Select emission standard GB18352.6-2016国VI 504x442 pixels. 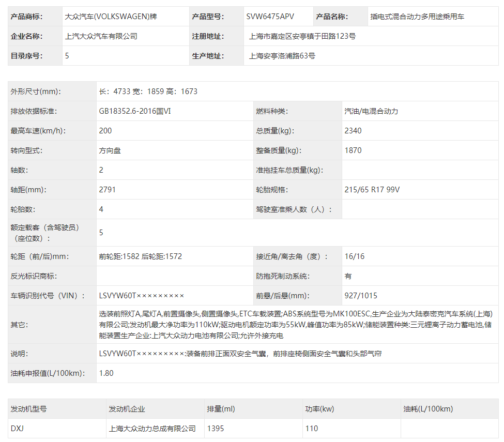[135, 111]
